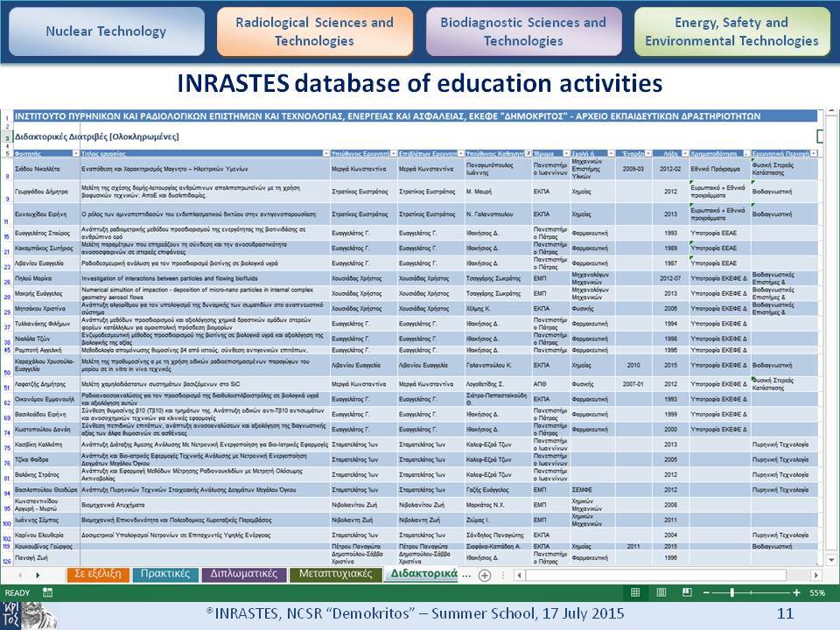Open the filter dropdown for Λήξη column
The image size is (840, 630).
[684, 154]
